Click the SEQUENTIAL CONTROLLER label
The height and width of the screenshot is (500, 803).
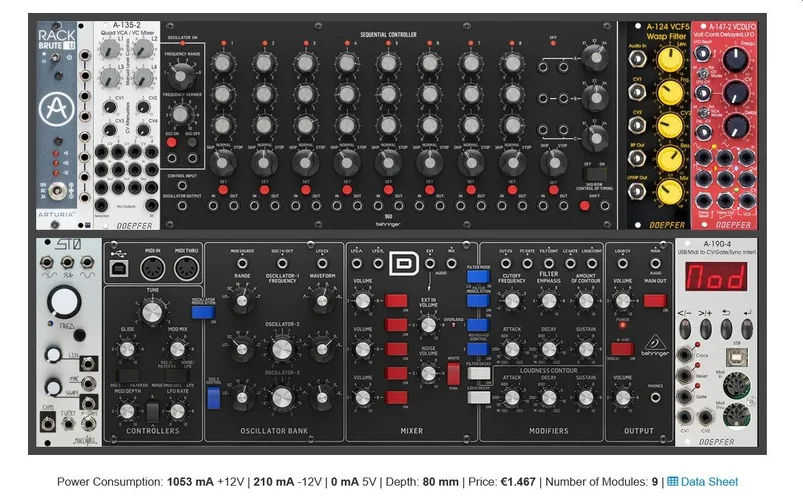pos(388,35)
